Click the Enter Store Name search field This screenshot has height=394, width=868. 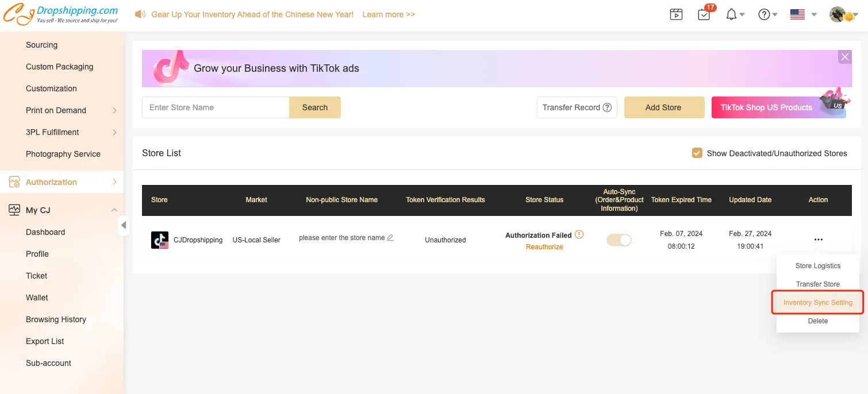(x=216, y=107)
